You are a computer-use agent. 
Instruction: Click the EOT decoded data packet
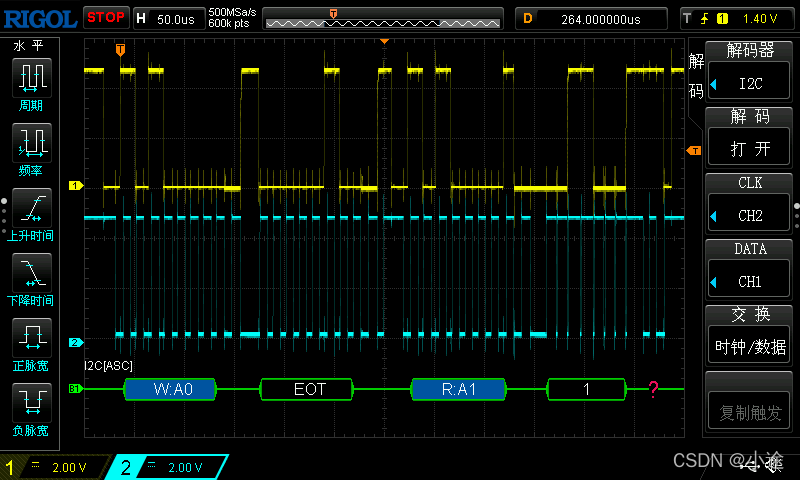306,389
